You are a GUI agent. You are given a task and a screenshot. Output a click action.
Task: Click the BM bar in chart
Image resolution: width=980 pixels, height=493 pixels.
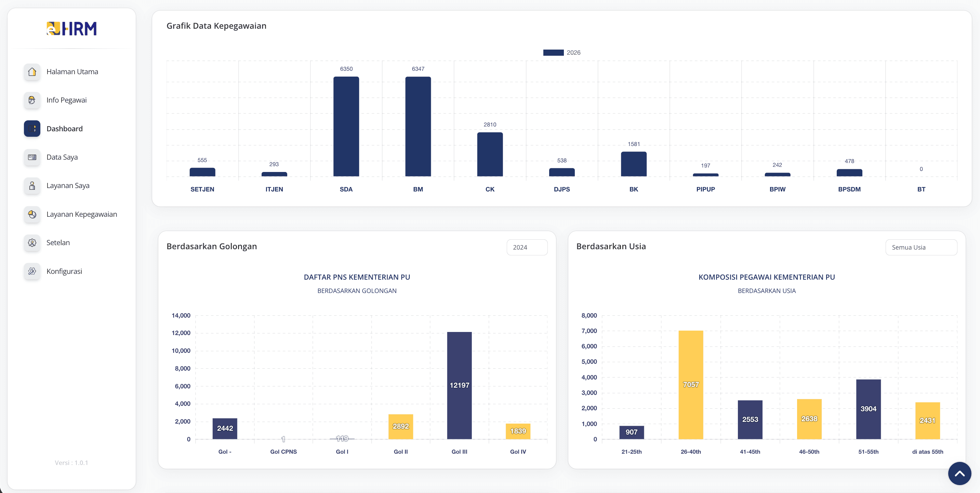(418, 126)
